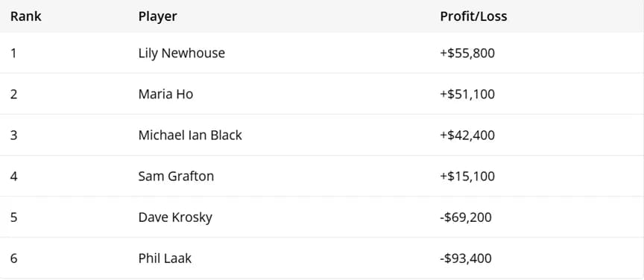Click rank number 6 cell
644x280 pixels.
[x=13, y=258]
